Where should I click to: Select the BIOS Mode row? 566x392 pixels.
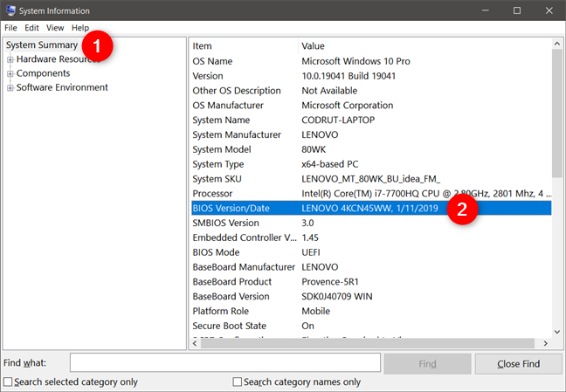point(371,252)
